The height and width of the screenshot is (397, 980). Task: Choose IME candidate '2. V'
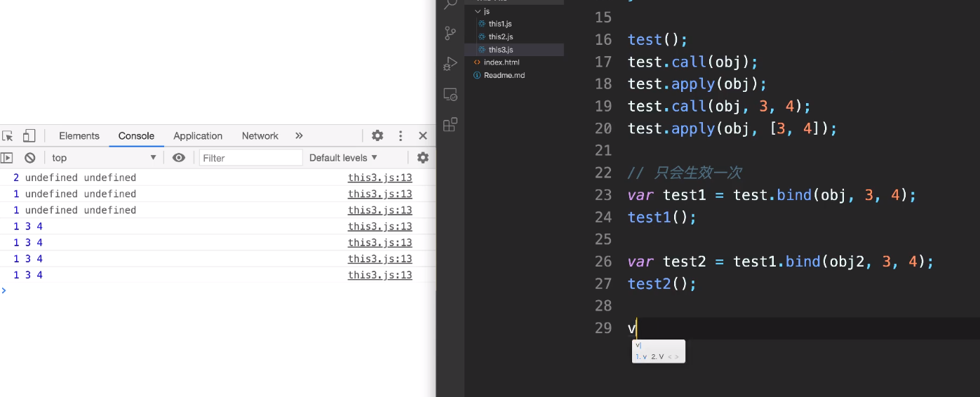click(x=657, y=356)
